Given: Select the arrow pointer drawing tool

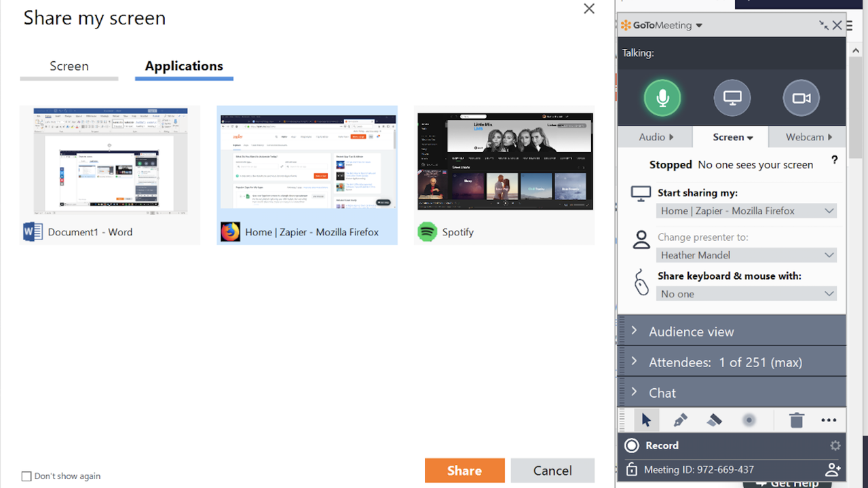Looking at the screenshot, I should click(645, 420).
